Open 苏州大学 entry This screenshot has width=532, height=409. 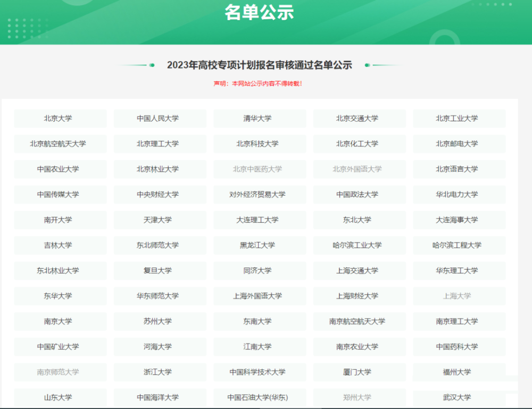tap(160, 321)
